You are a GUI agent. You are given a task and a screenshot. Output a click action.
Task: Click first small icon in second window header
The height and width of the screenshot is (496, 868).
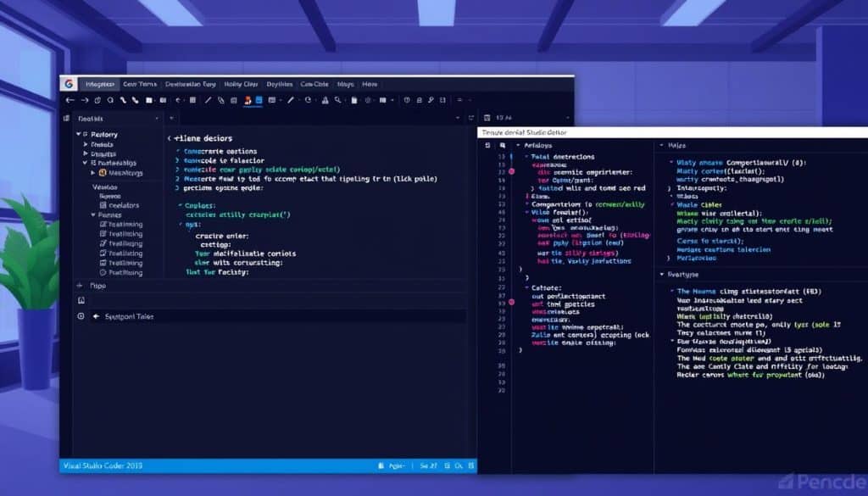[x=487, y=146]
